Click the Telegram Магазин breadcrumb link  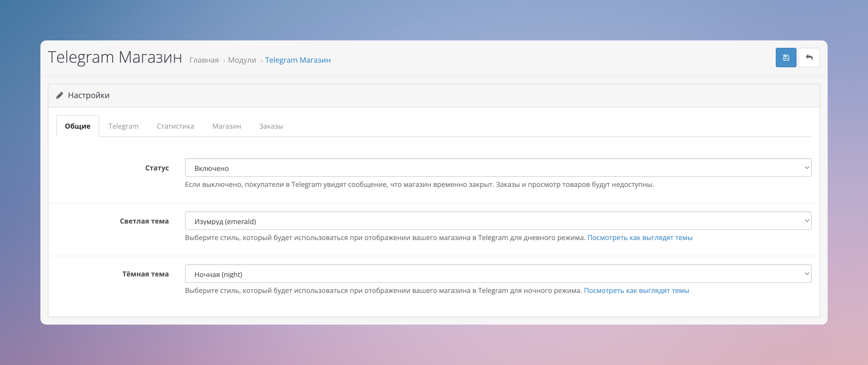tap(298, 60)
